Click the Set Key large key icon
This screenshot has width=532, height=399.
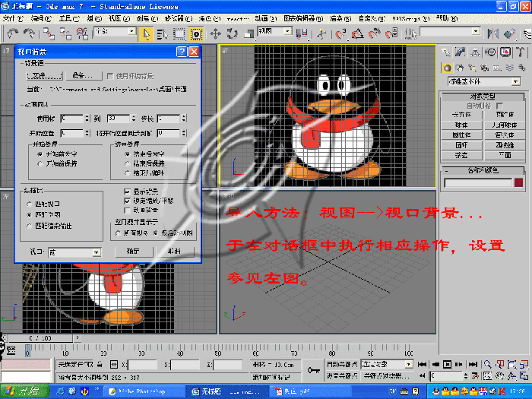pos(313,371)
